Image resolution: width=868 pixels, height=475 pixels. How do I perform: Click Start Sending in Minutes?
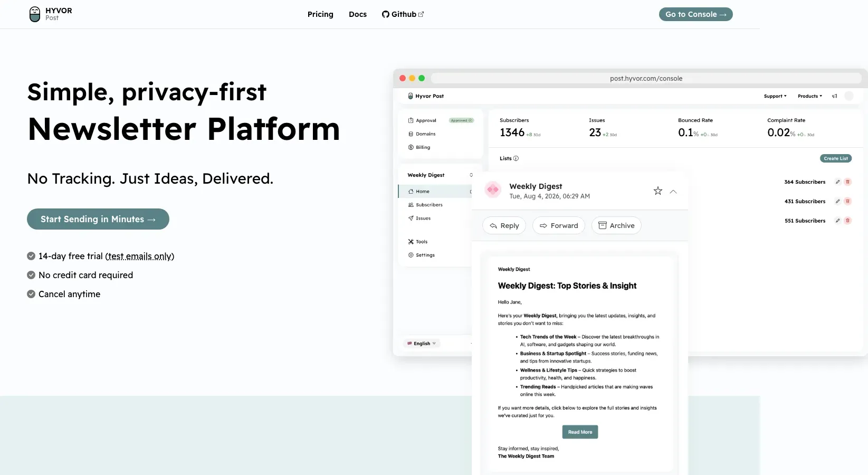point(98,219)
